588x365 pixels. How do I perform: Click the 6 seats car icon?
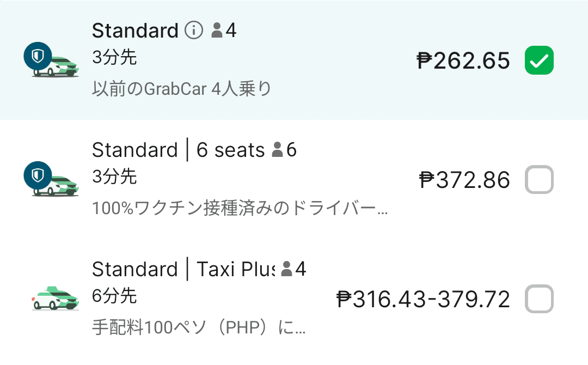[51, 180]
